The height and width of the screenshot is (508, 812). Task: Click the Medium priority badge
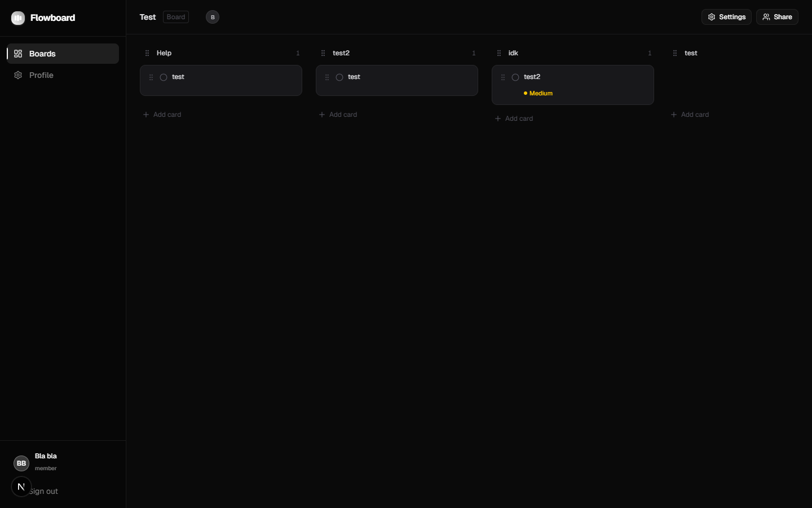tap(539, 93)
